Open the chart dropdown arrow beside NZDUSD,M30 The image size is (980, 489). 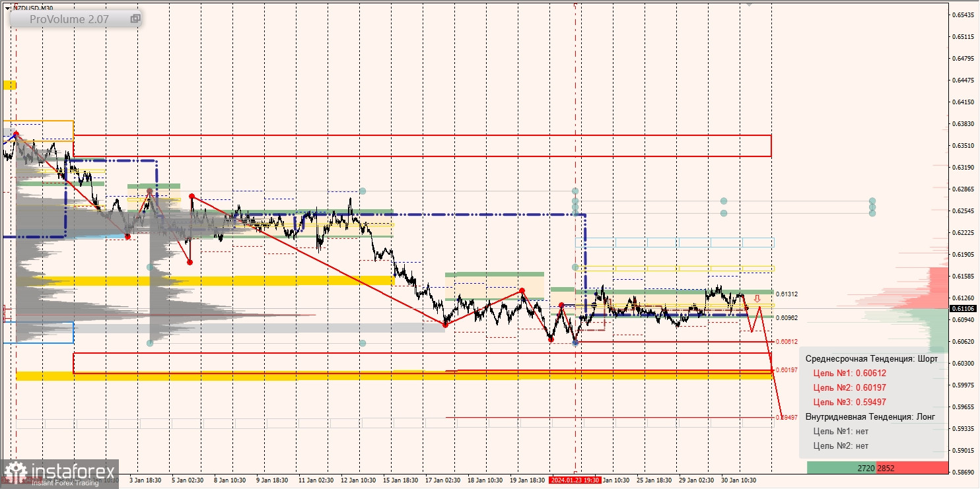[7, 8]
